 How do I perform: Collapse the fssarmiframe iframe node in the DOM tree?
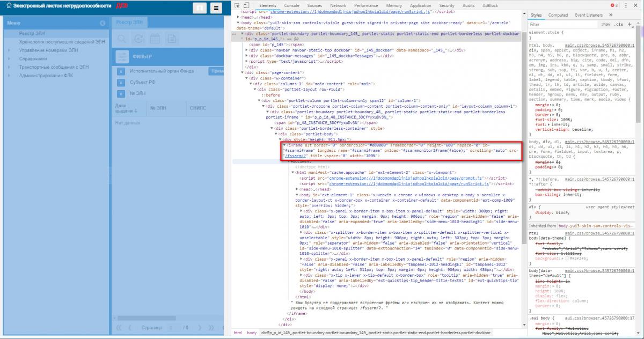284,145
